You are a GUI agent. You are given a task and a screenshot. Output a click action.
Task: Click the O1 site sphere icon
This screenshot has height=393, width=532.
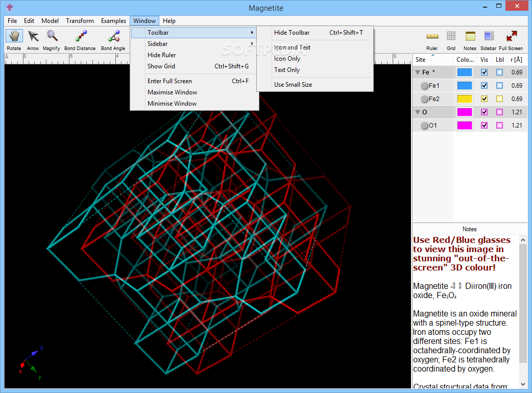[424, 126]
